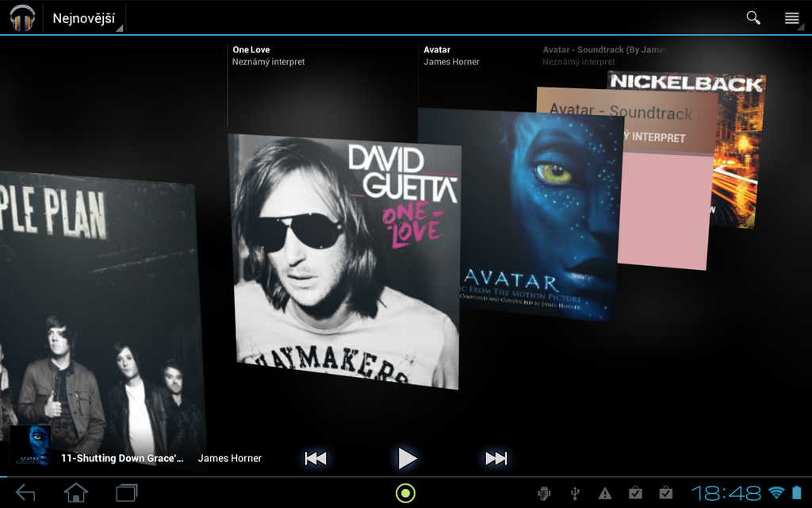Play the current James Horner track
The image size is (812, 508).
[407, 458]
